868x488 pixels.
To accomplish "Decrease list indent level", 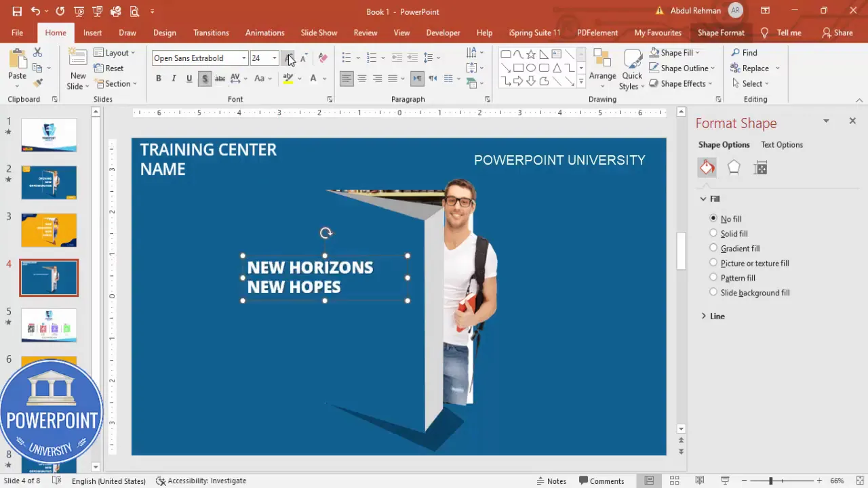I will click(x=397, y=58).
